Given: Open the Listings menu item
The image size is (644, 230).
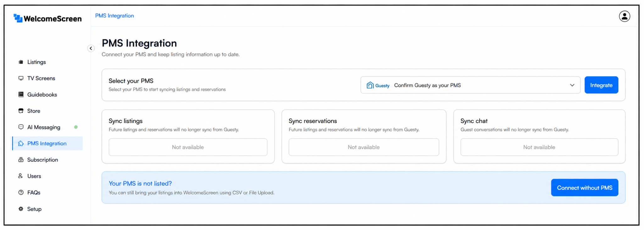Looking at the screenshot, I should click(36, 62).
